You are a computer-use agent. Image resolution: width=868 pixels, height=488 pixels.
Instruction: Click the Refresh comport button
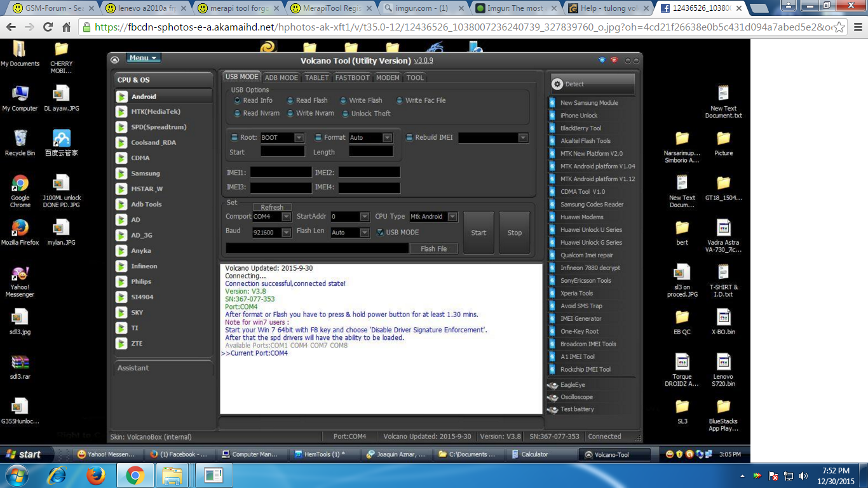click(272, 207)
